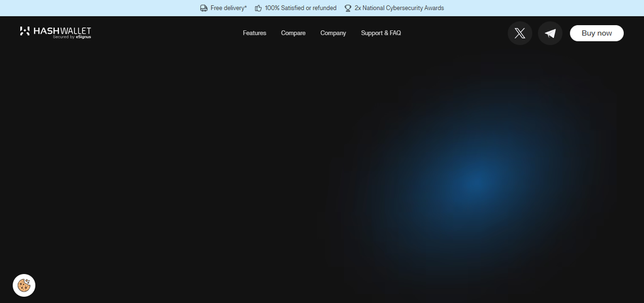The width and height of the screenshot is (644, 303).
Task: Open the Compare menu item
Action: (293, 33)
